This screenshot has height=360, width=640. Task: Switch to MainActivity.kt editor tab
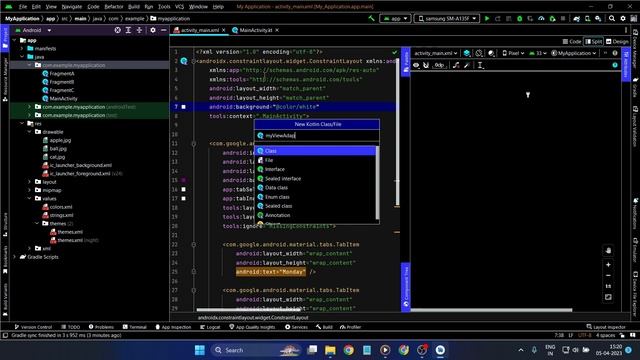click(x=255, y=30)
